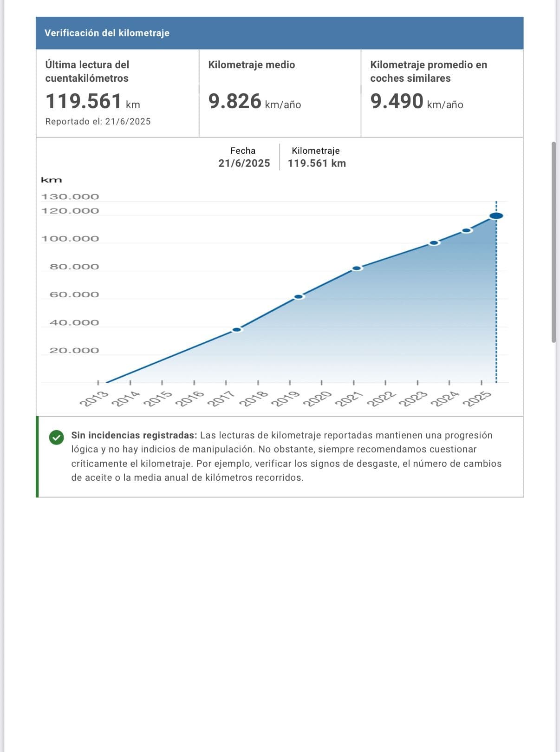Viewport: 560px width, 752px height.
Task: Click the chart data point near 40.000 km
Action: click(x=237, y=330)
